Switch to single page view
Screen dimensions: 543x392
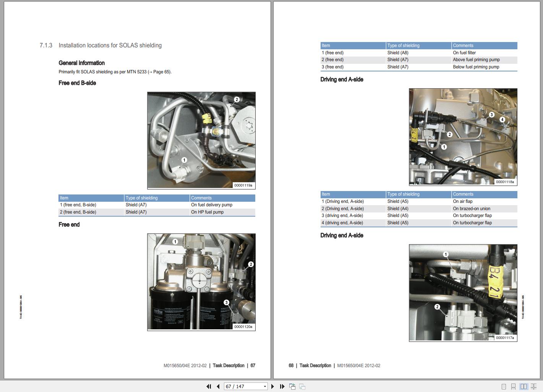pos(504,386)
